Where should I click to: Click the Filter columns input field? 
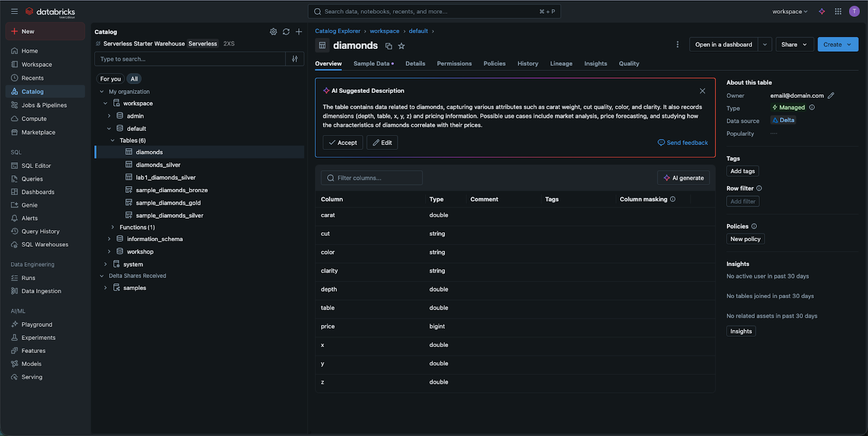pyautogui.click(x=372, y=178)
